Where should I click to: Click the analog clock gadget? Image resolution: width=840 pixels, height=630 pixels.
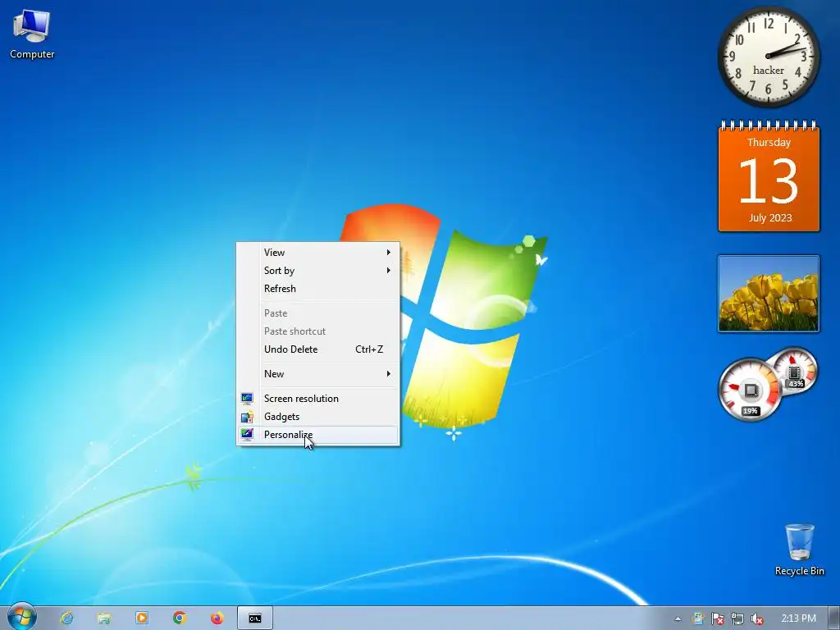click(768, 57)
